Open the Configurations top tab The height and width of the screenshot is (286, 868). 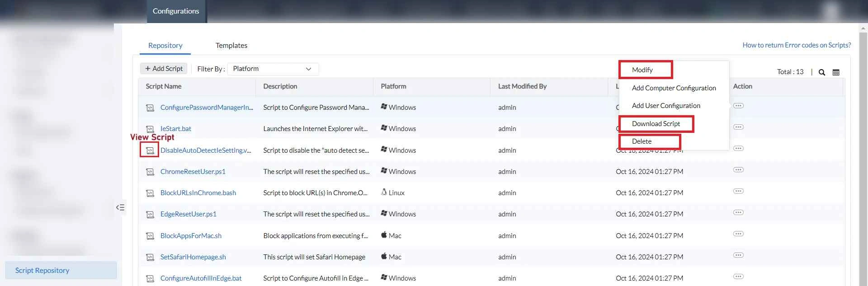(x=176, y=11)
